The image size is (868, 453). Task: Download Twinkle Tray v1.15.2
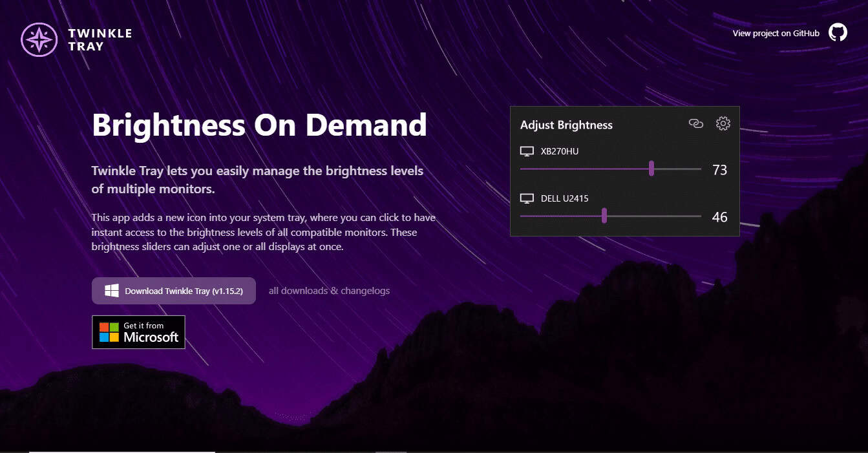coord(174,291)
